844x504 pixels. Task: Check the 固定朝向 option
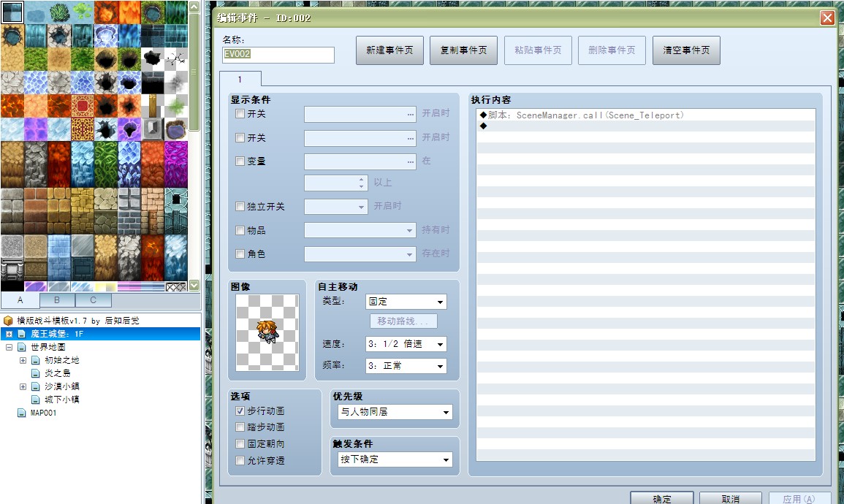pos(240,444)
